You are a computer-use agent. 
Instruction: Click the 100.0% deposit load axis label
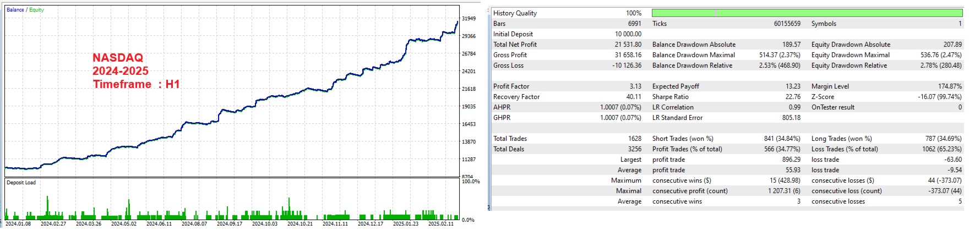click(471, 182)
